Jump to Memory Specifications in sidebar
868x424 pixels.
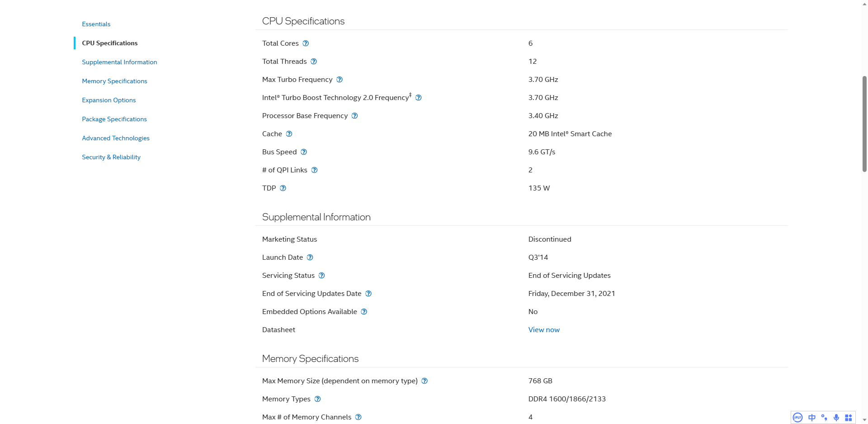[x=115, y=81]
